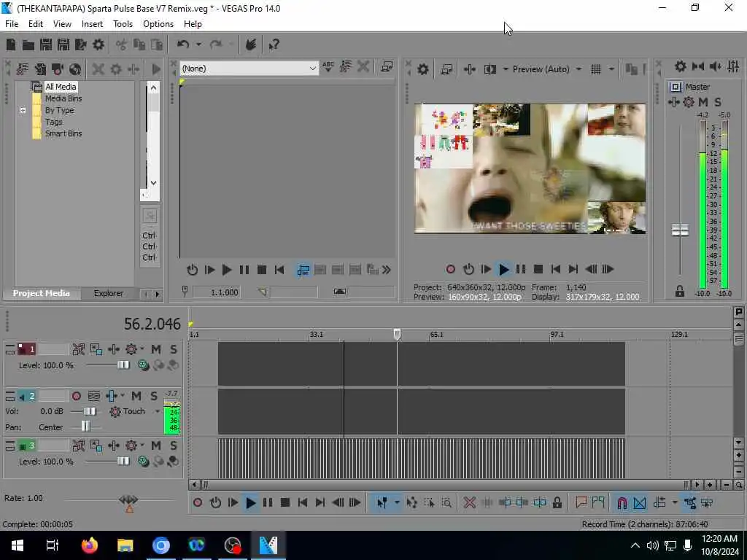This screenshot has width=747, height=560.
Task: Expand the By Type media bin
Action: point(23,111)
